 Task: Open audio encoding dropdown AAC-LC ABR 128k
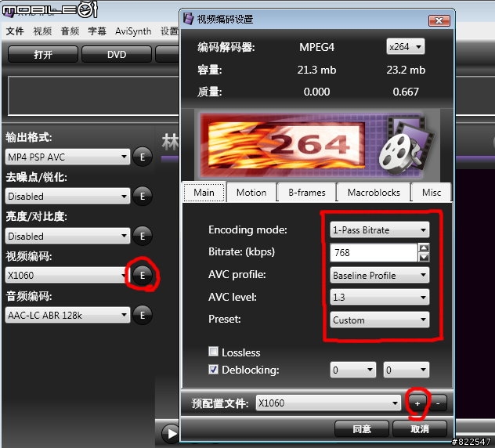pos(67,315)
